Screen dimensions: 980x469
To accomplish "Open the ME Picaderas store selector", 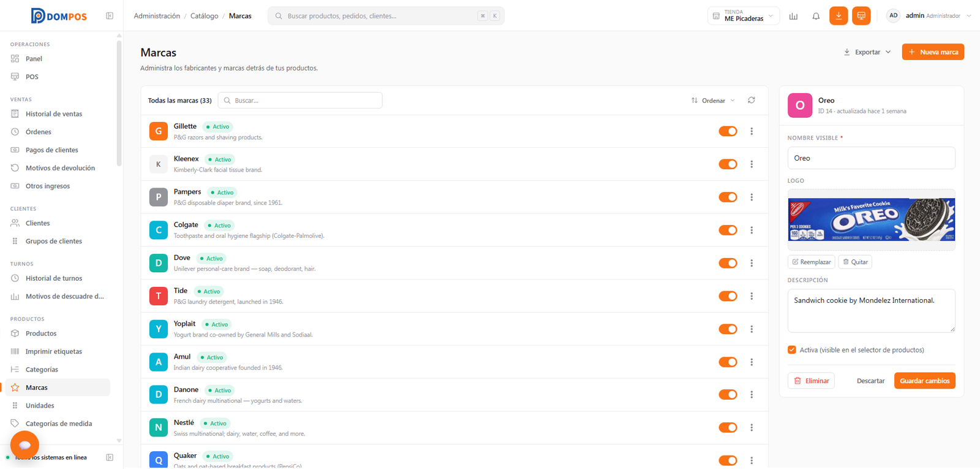I will (744, 16).
